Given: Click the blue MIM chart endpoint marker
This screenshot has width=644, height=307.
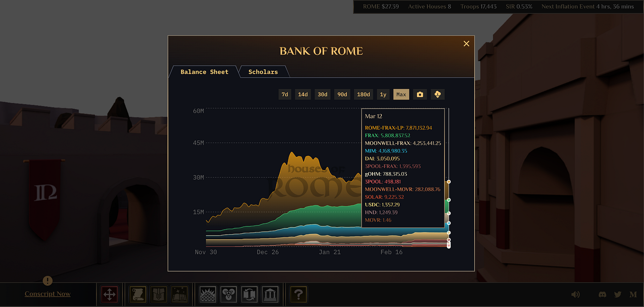Looking at the screenshot, I should pyautogui.click(x=448, y=223).
